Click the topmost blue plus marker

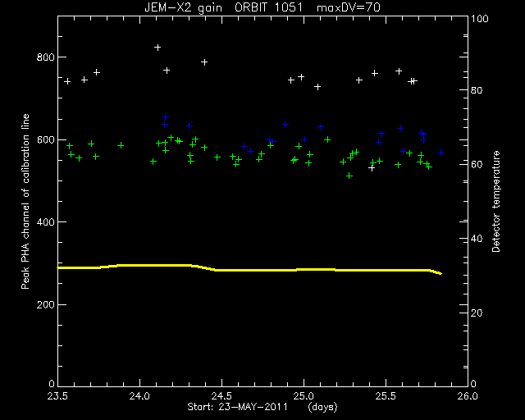tap(166, 116)
